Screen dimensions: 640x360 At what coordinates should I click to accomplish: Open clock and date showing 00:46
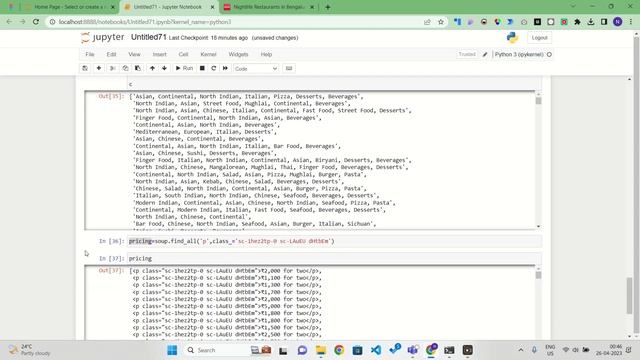click(x=609, y=350)
